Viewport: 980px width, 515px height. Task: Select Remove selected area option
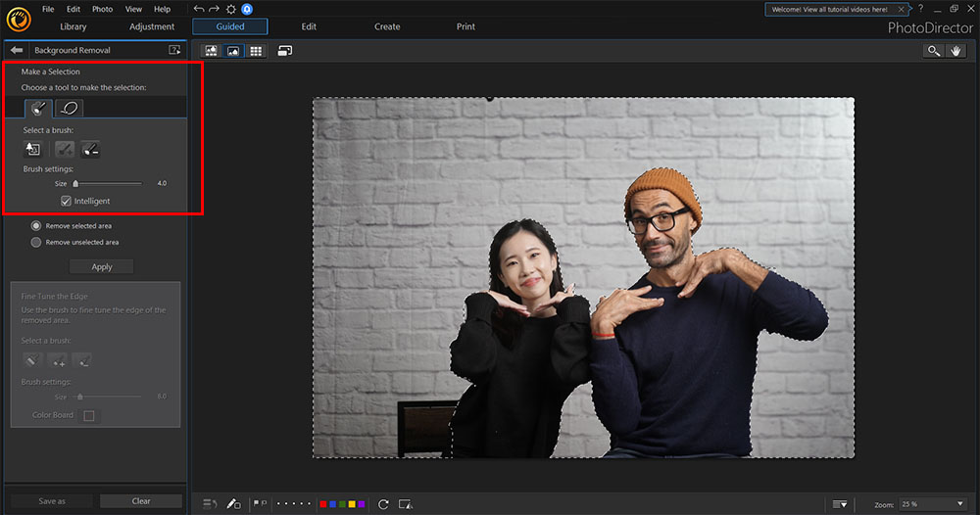point(36,226)
